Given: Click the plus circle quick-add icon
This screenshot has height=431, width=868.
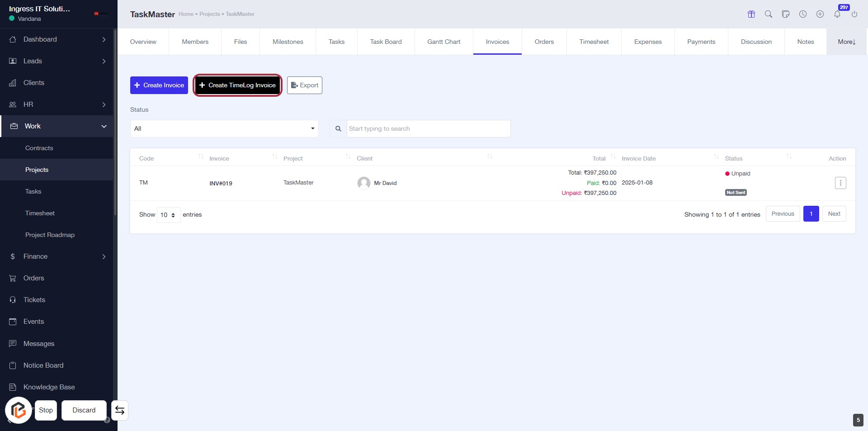Looking at the screenshot, I should 820,14.
